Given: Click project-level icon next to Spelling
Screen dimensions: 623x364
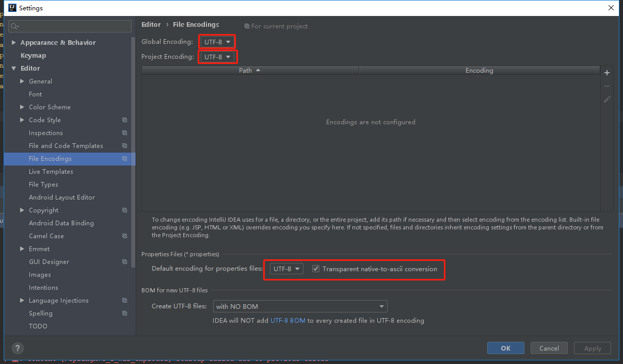Looking at the screenshot, I should (124, 313).
